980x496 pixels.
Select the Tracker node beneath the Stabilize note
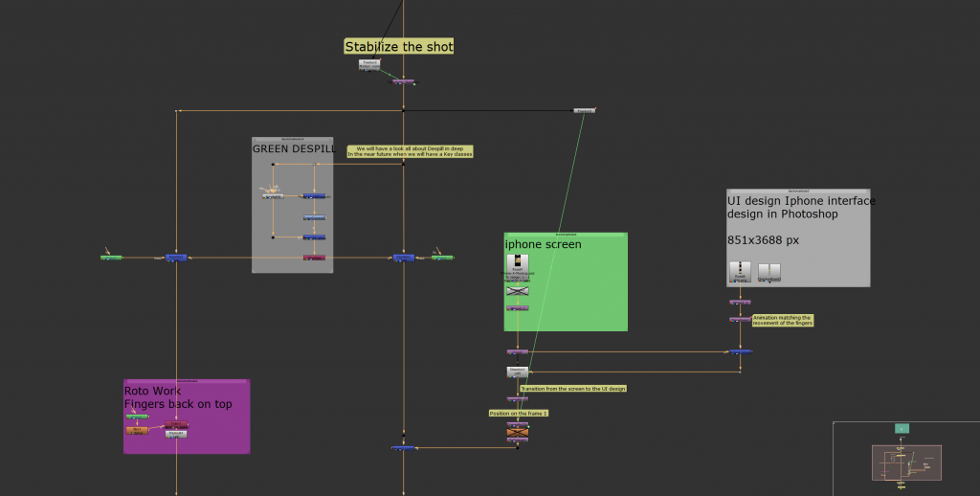click(369, 64)
